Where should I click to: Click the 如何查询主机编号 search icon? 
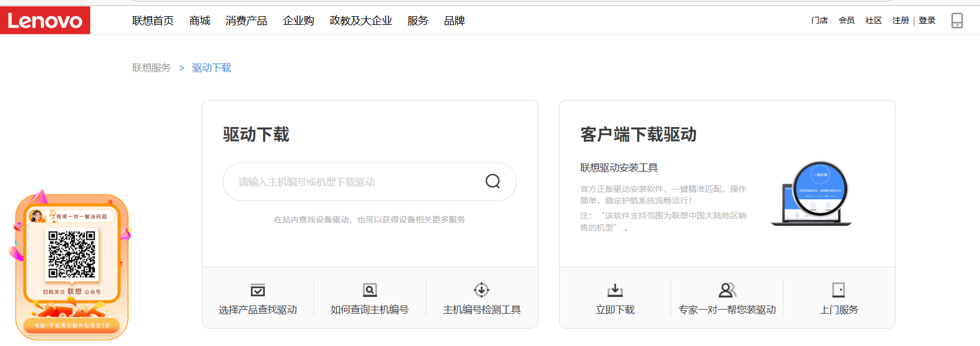370,290
